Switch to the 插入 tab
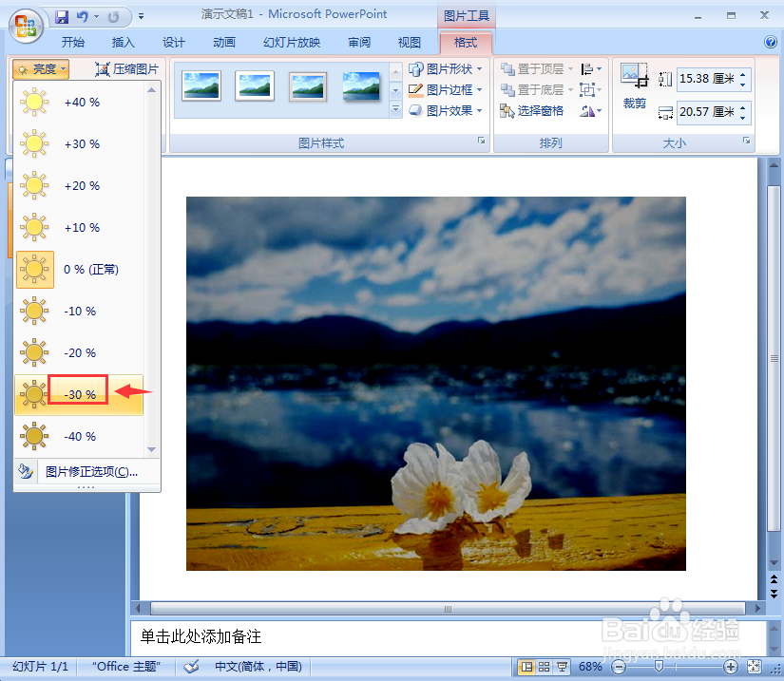 123,43
